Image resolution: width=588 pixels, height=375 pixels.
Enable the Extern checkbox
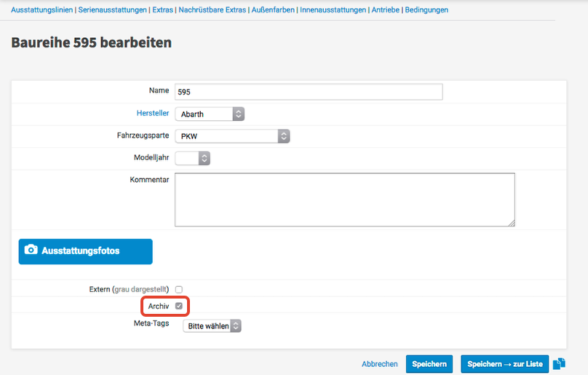coord(179,289)
